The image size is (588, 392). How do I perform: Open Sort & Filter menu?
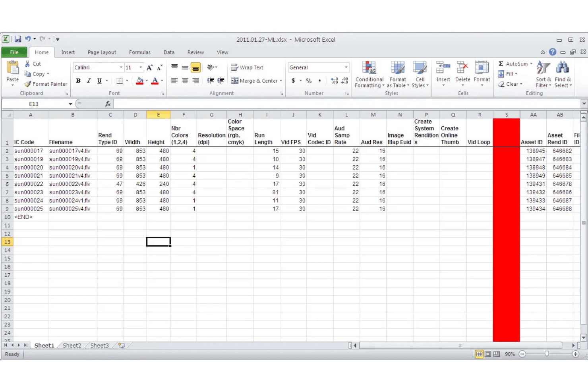pos(543,74)
